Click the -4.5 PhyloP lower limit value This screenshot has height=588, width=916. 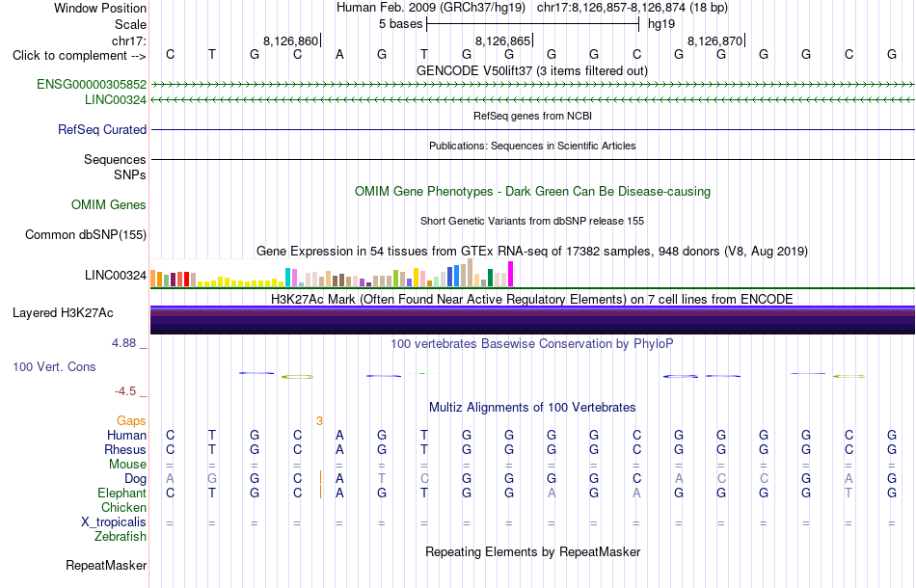[125, 390]
